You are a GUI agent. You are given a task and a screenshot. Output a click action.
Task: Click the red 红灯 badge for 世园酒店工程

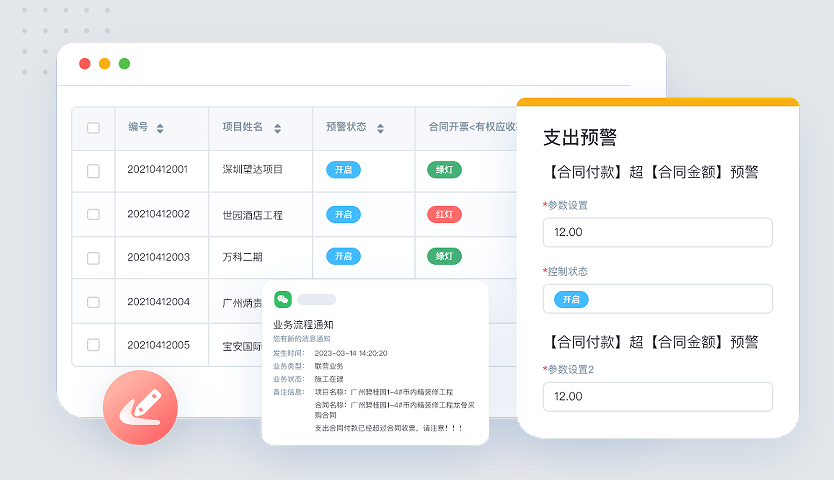click(444, 214)
